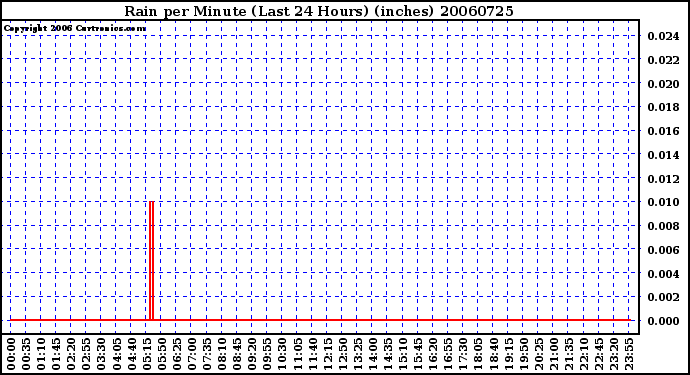The width and height of the screenshot is (690, 375).
Task: Click the 18:40 time label
Action: click(493, 354)
